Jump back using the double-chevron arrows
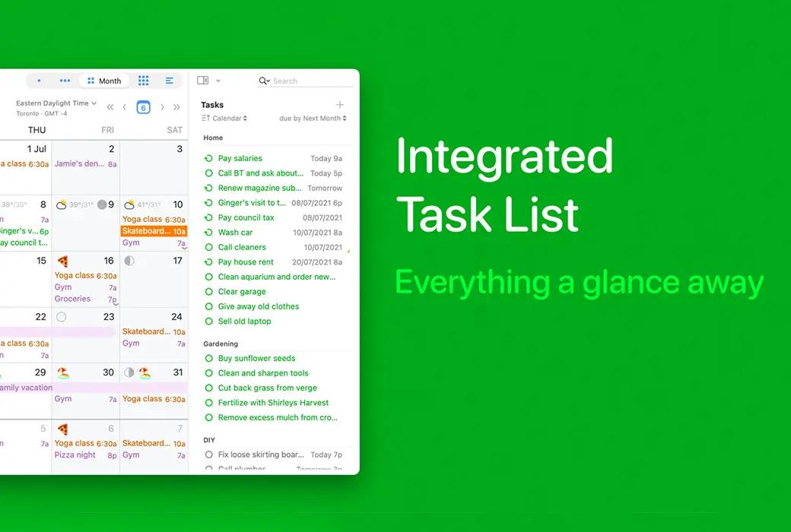 [x=111, y=106]
